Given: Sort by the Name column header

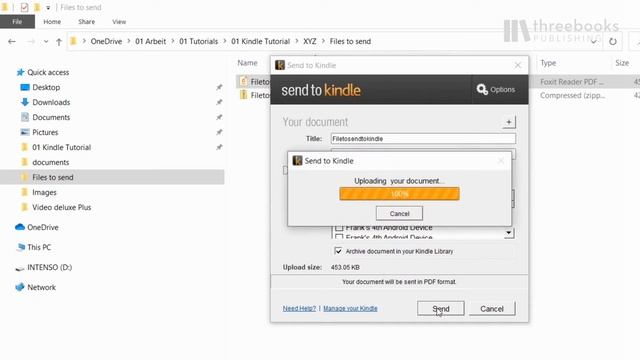Looking at the screenshot, I should 247,63.
